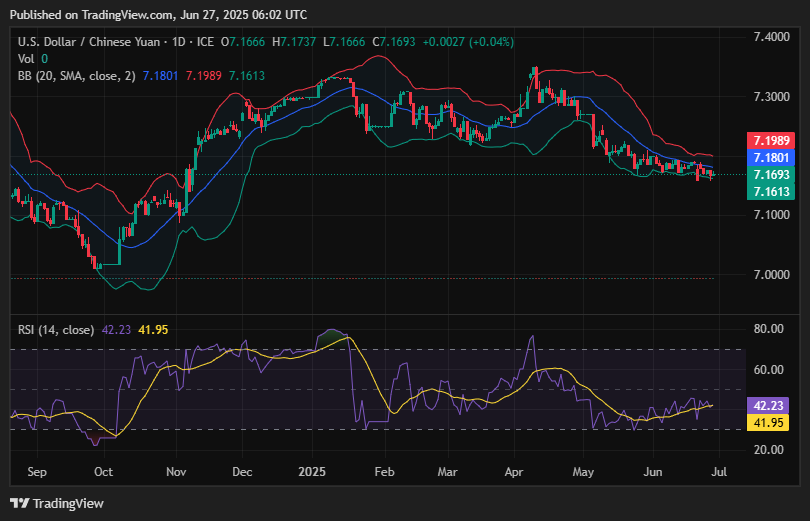Click the green 7.1693 current price tag
Screen dimensions: 810x521
[771, 175]
